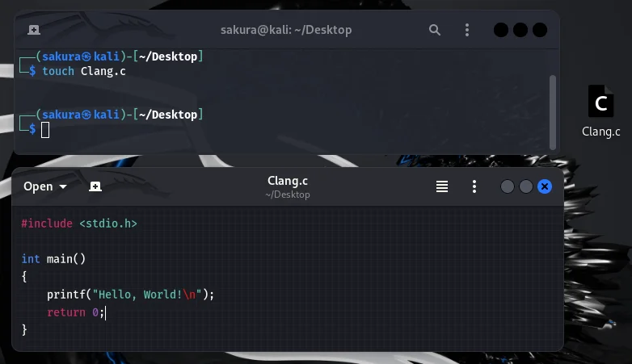Click the terminal's leftmost black window button
Image resolution: width=632 pixels, height=364 pixels.
(500, 30)
